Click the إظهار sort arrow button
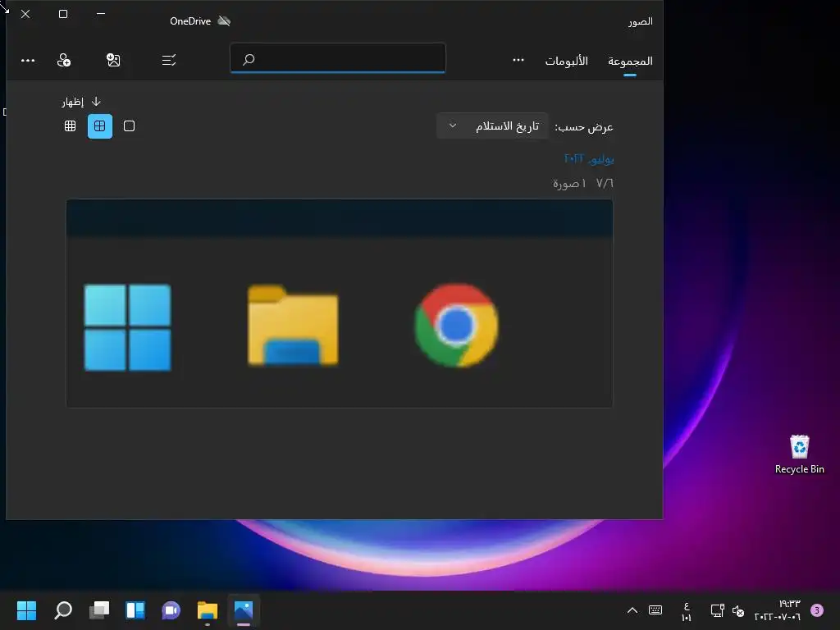840x630 pixels. (x=81, y=102)
